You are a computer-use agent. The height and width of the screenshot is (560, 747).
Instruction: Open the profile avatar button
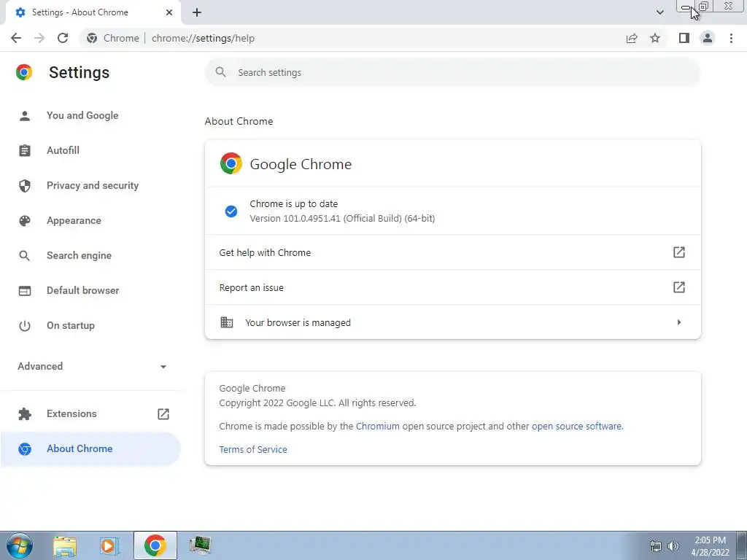point(708,38)
